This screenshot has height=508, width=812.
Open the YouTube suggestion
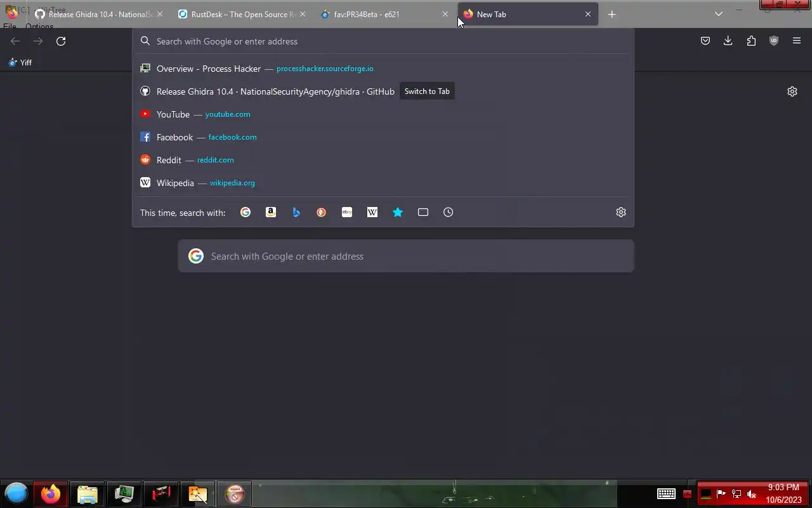point(383,114)
